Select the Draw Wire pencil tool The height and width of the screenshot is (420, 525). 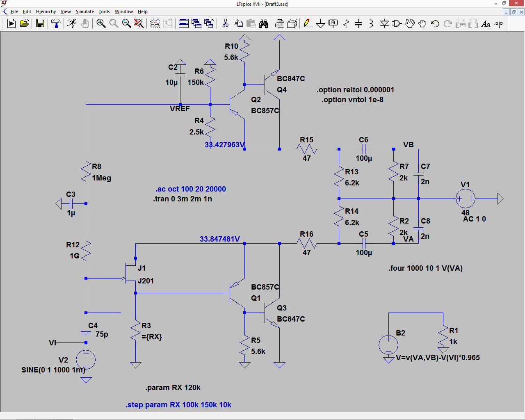pyautogui.click(x=308, y=23)
